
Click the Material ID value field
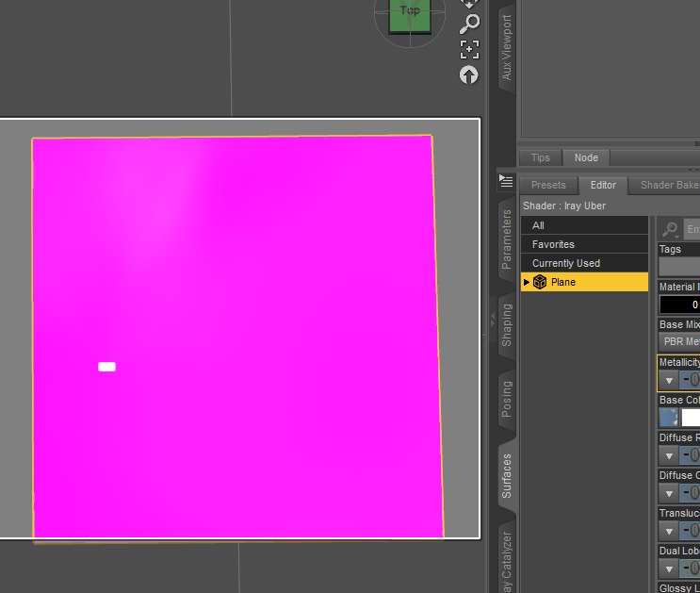[679, 305]
